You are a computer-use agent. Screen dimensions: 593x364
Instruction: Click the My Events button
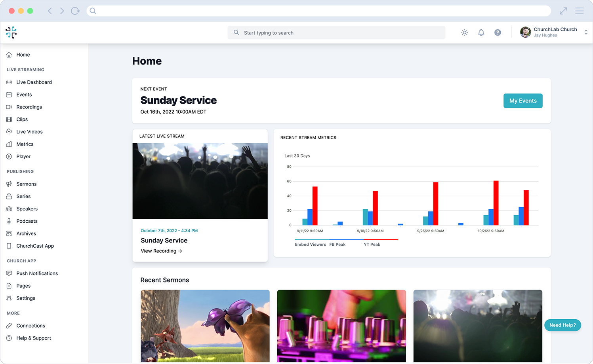pos(522,101)
